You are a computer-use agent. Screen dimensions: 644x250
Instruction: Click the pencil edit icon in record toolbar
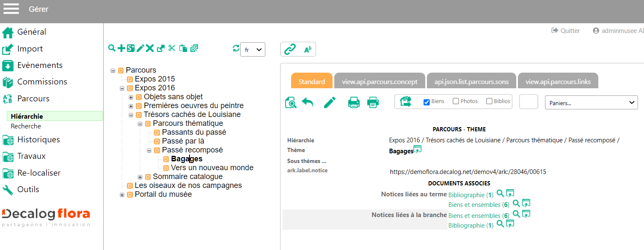[330, 102]
